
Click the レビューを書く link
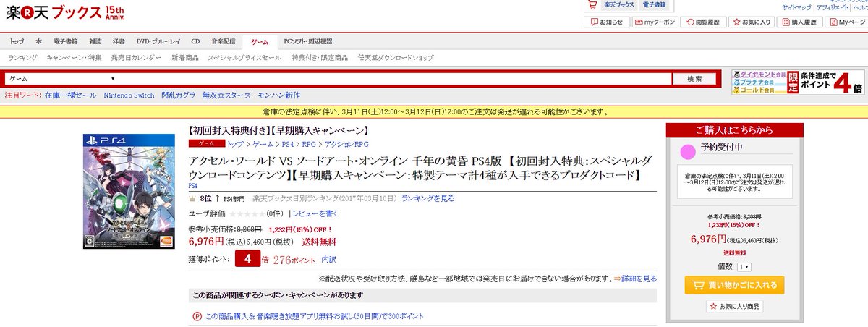(x=315, y=213)
